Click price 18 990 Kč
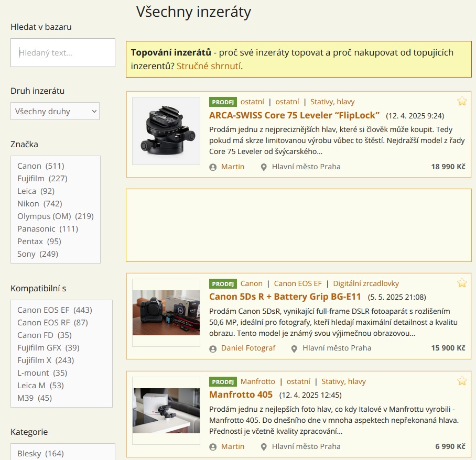 (448, 167)
